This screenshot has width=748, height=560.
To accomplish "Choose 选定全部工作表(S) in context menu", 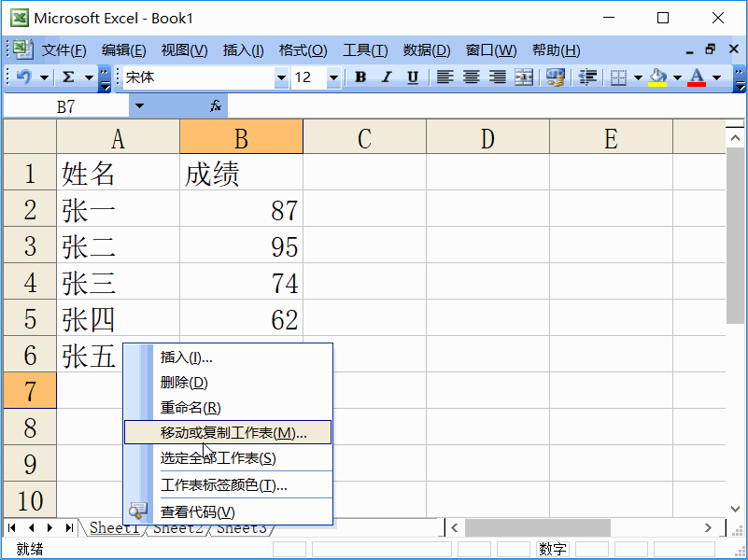I will tap(228, 458).
